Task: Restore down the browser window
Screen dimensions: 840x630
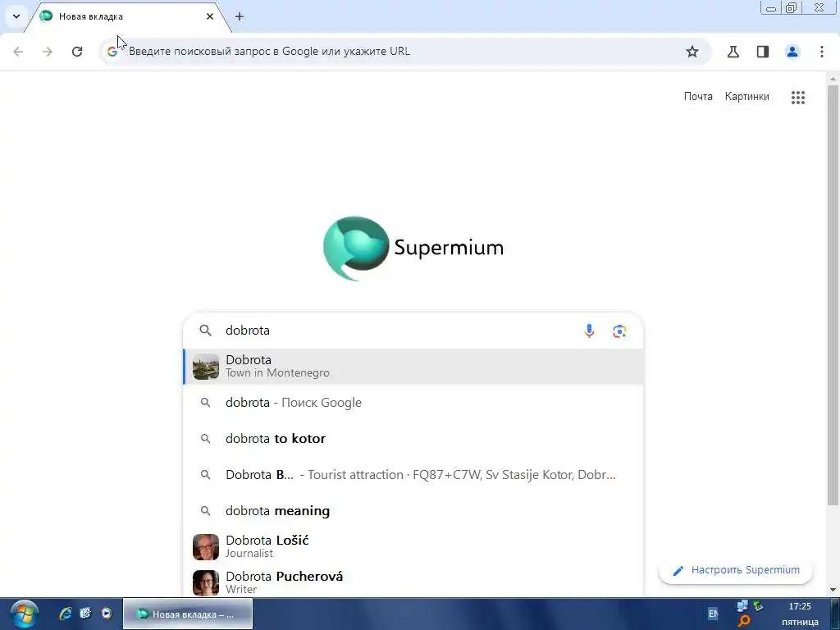Action: coord(792,7)
